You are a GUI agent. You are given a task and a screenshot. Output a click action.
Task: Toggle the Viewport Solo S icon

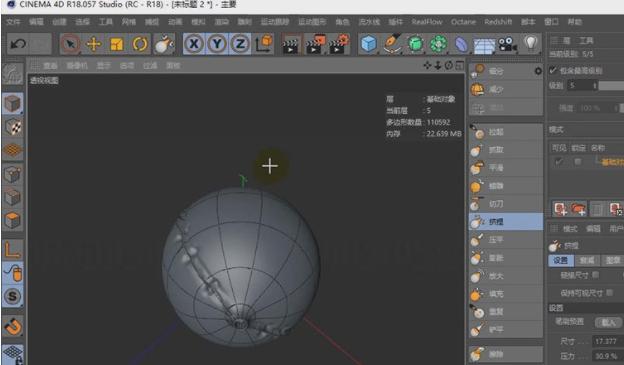[12, 296]
